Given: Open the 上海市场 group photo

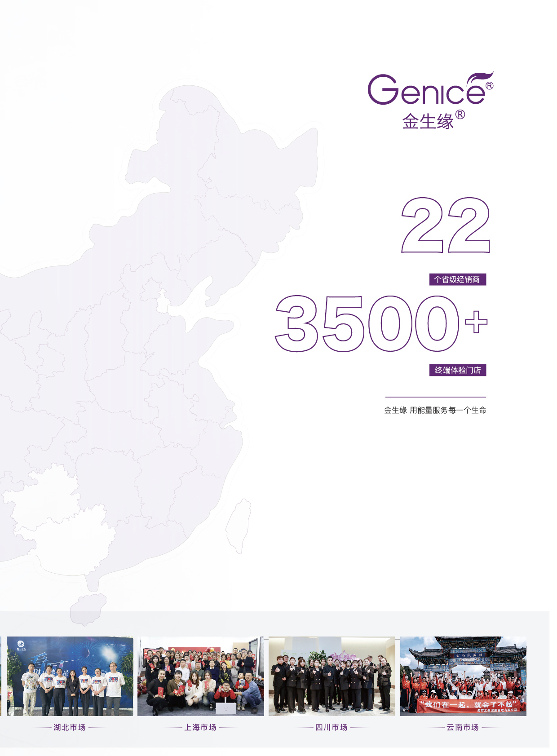Looking at the screenshot, I should (201, 676).
